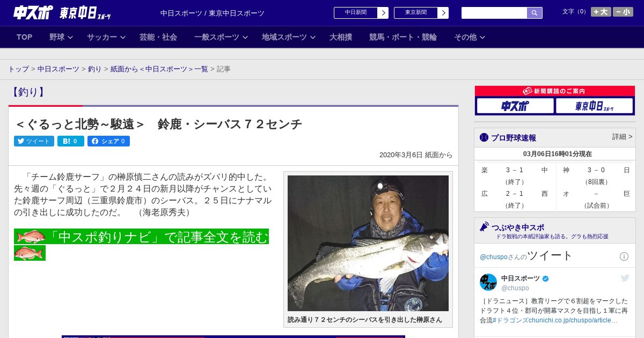
Task: Open the 芸能・社会 menu item
Action: tap(158, 37)
